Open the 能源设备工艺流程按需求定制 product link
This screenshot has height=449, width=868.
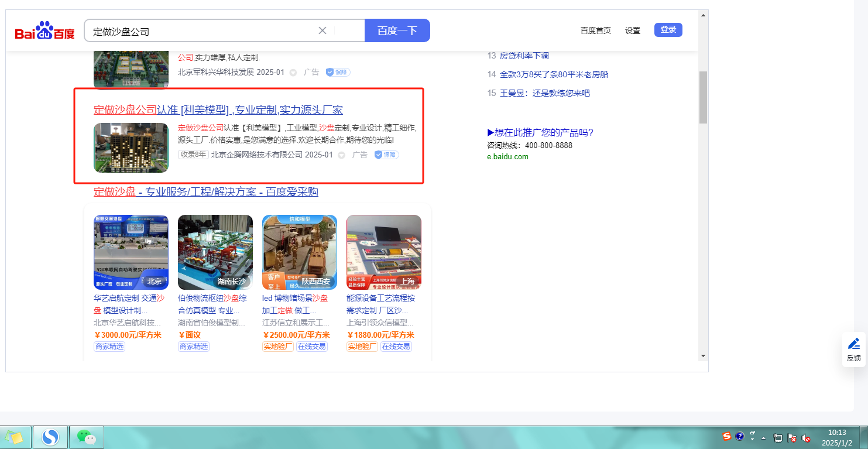[381, 304]
